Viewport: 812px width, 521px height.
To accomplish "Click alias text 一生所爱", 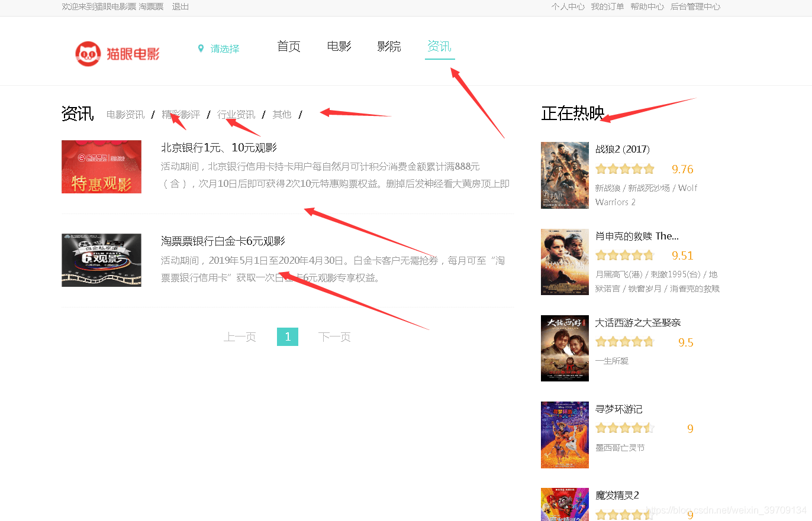I will click(x=612, y=361).
